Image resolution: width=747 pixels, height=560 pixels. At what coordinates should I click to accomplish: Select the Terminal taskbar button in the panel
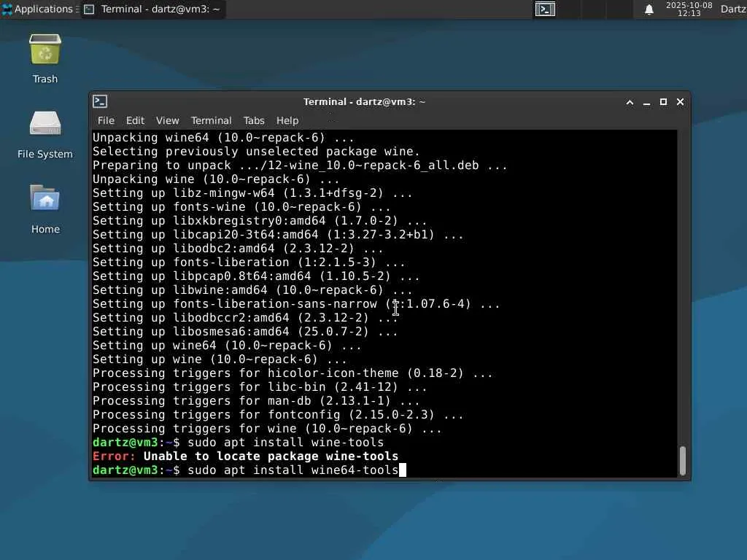[x=152, y=9]
